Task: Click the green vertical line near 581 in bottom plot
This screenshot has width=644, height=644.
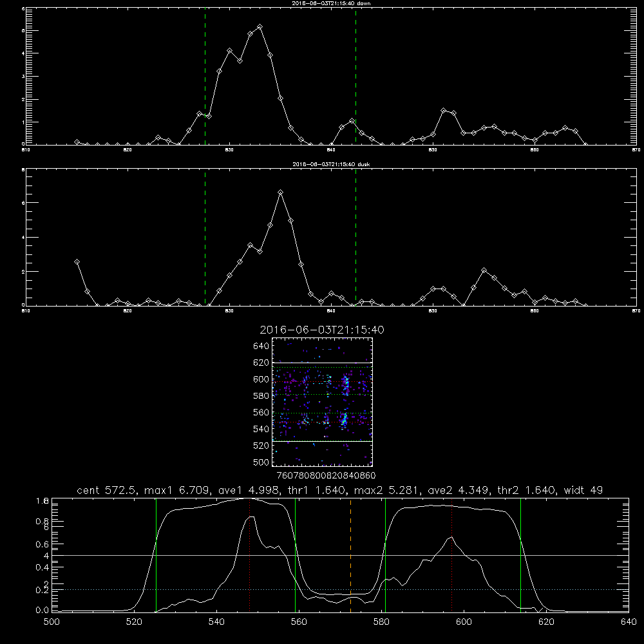Action: (x=385, y=555)
